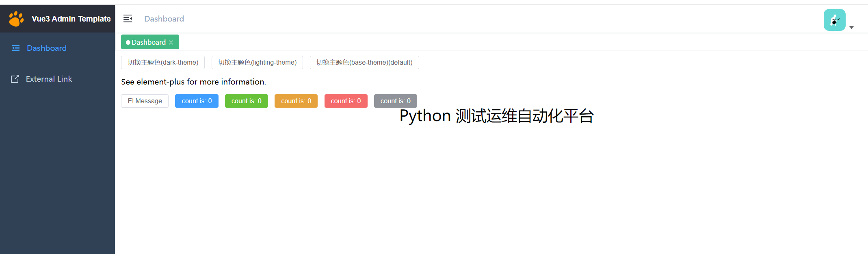Click the blue count is: 0 button
868x254 pixels.
click(x=197, y=101)
